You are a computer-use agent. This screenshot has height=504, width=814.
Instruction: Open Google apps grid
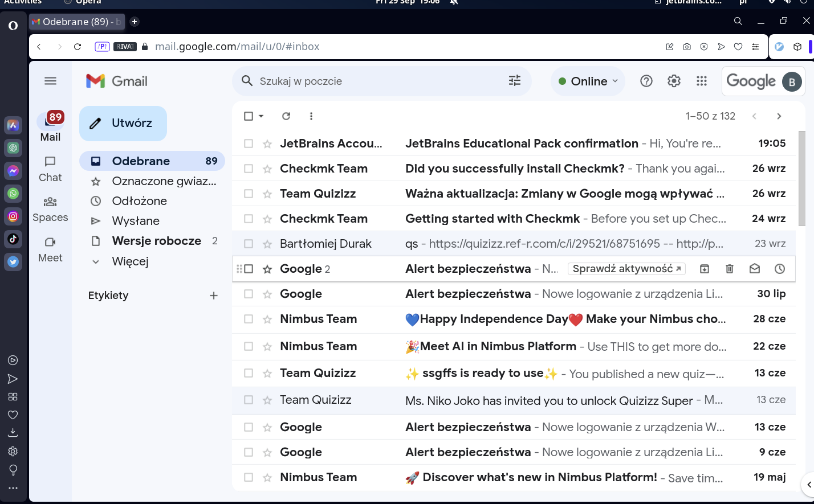point(702,81)
